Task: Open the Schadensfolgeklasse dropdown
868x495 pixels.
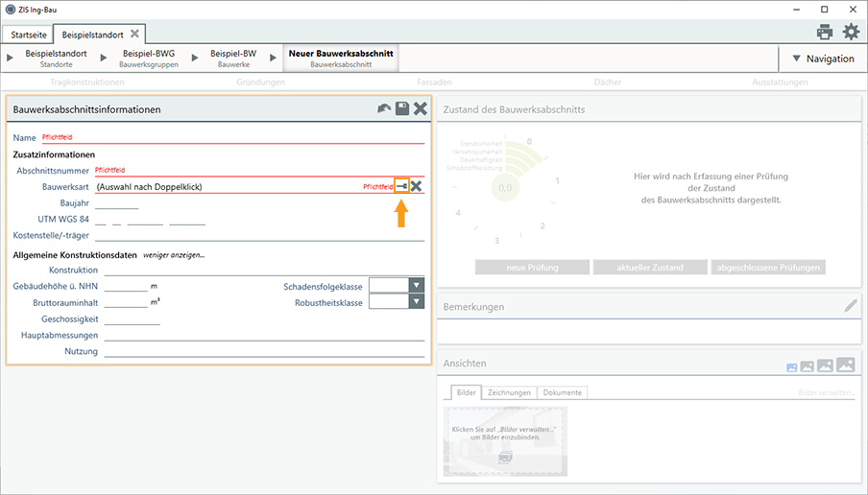Action: (416, 285)
